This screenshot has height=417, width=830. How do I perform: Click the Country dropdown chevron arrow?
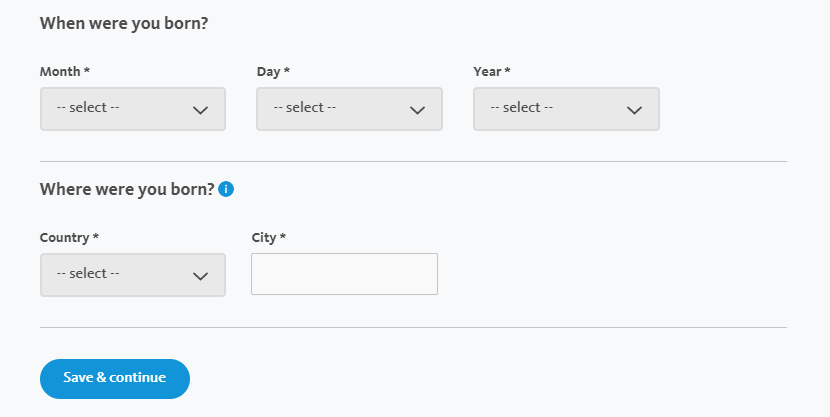(200, 276)
